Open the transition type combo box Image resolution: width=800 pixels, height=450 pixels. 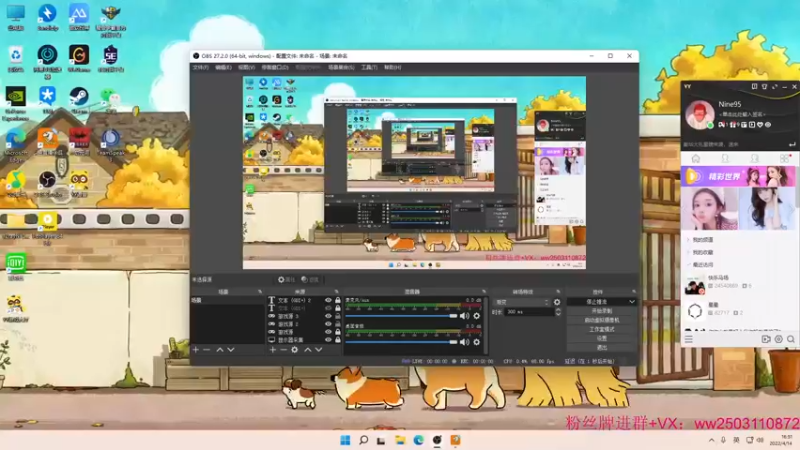(522, 302)
